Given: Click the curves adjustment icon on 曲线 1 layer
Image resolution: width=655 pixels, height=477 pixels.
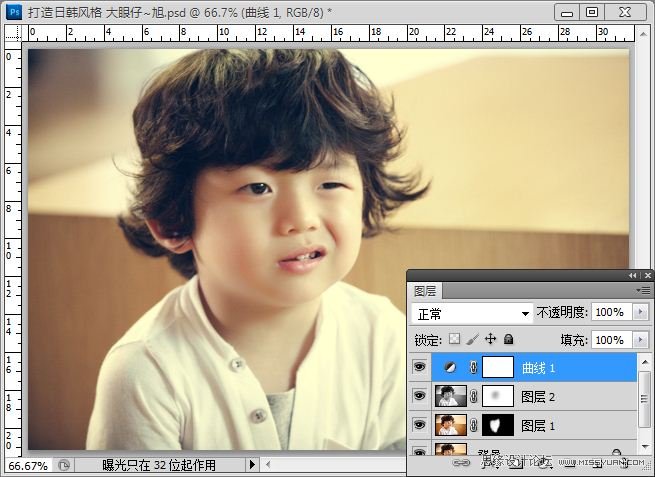Looking at the screenshot, I should [450, 368].
